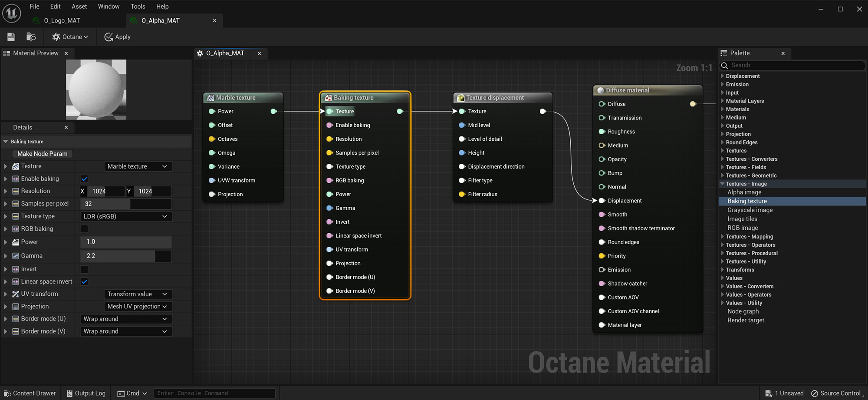
Task: Expand the Displacement palette category
Action: [722, 76]
